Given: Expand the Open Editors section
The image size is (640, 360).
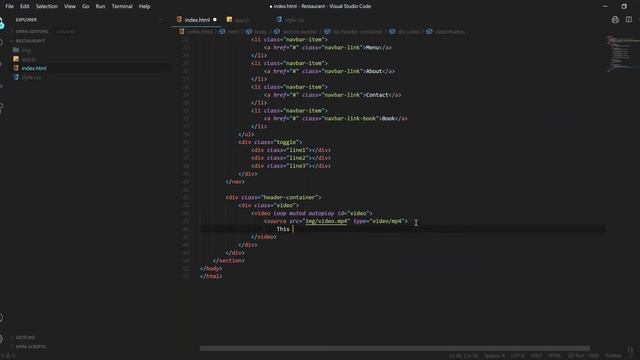Looking at the screenshot, I should 32,31.
